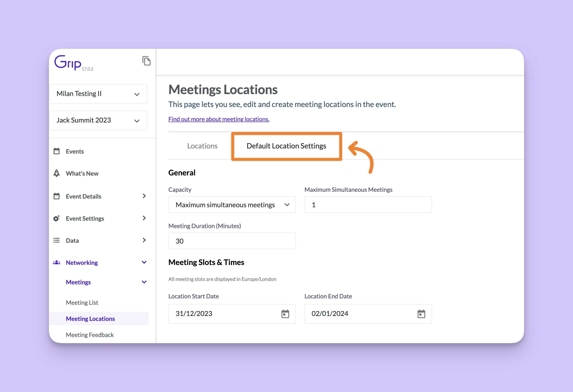Click the Events calendar icon

57,151
